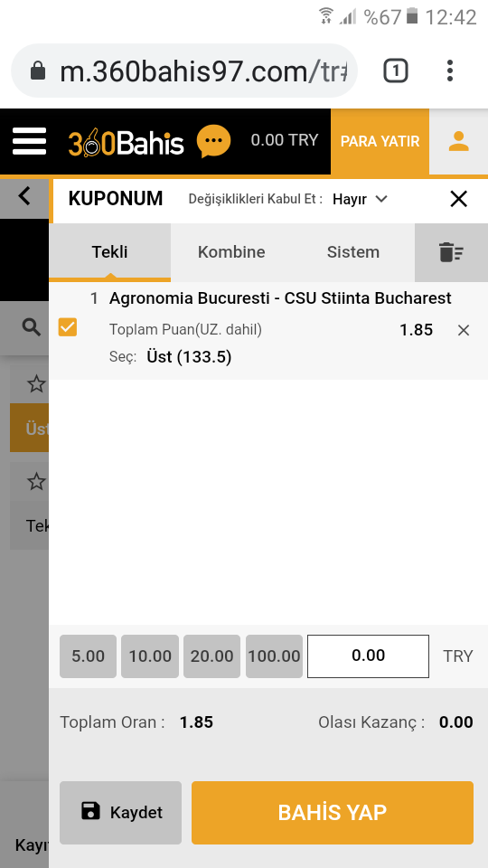Open the hamburger menu
This screenshot has width=488, height=868.
[x=29, y=141]
